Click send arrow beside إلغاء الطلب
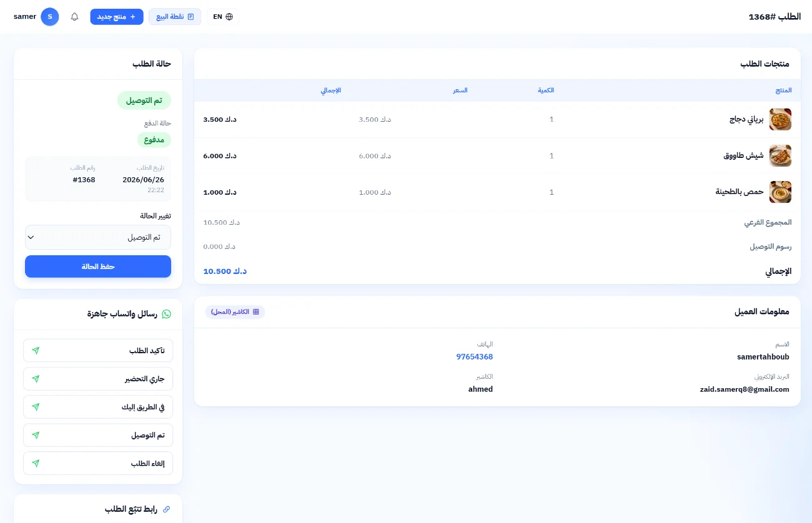This screenshot has height=523, width=812. coord(36,463)
